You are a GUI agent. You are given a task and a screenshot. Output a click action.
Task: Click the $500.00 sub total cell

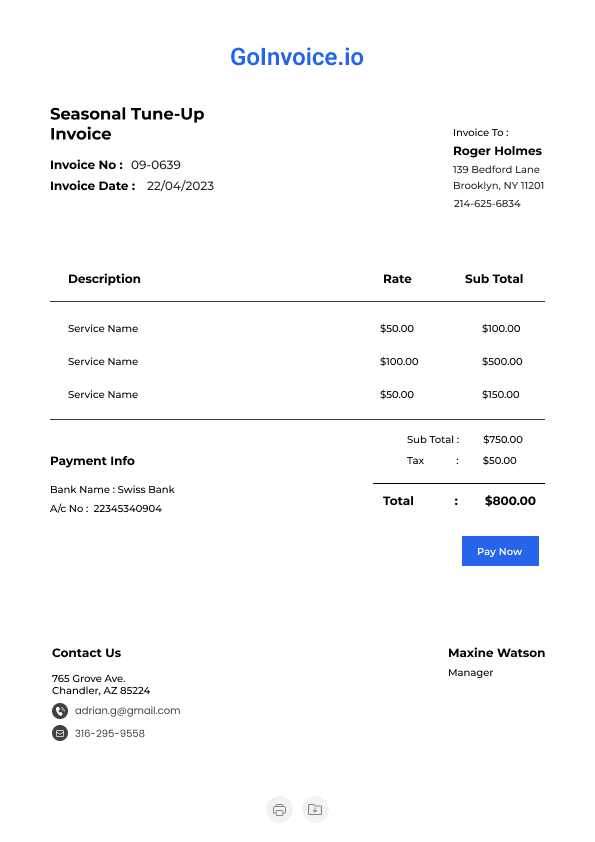click(x=502, y=361)
